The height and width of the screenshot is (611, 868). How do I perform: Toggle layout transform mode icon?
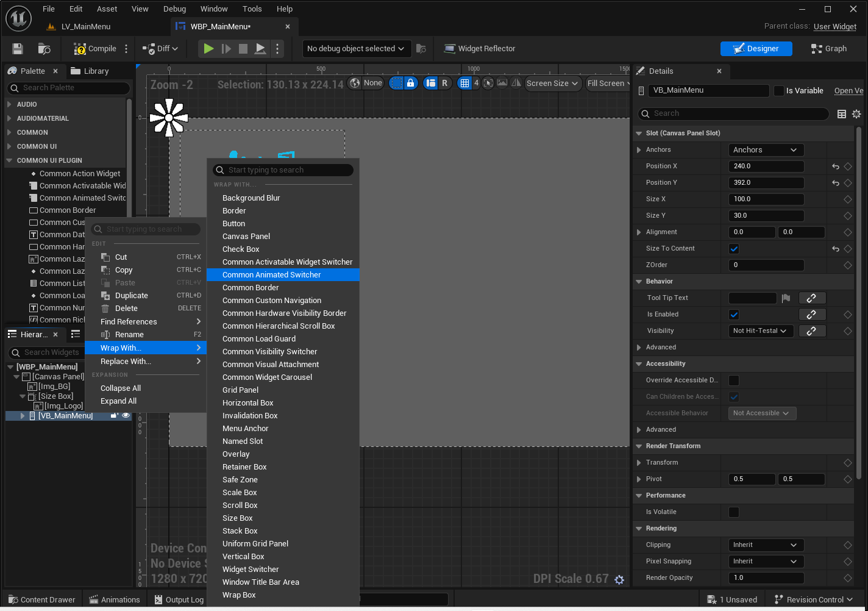[x=431, y=84]
